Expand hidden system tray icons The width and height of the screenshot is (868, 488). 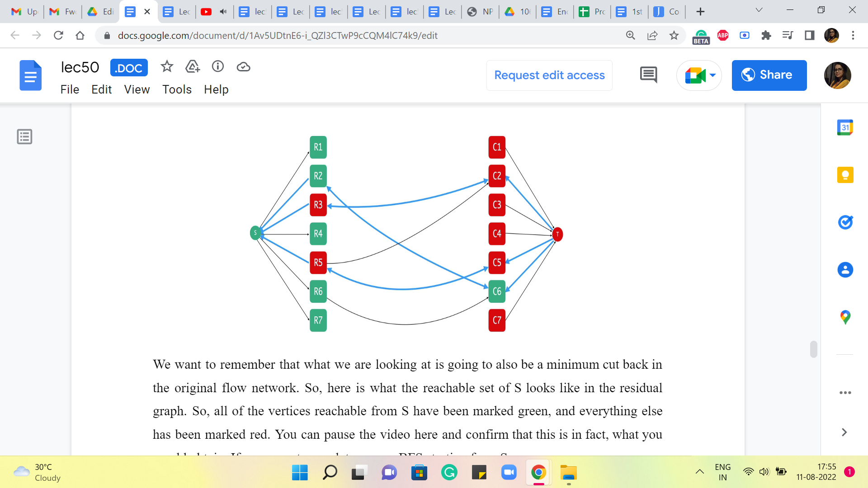click(x=699, y=472)
